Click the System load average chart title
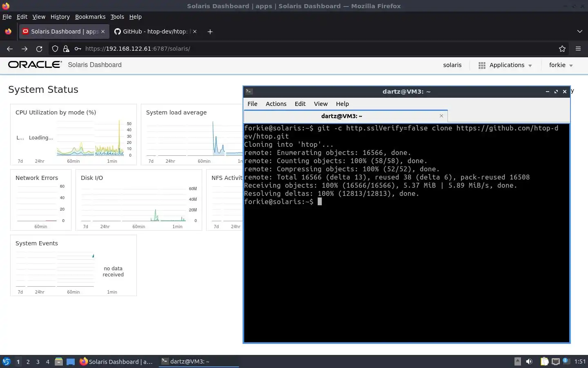 pyautogui.click(x=176, y=112)
